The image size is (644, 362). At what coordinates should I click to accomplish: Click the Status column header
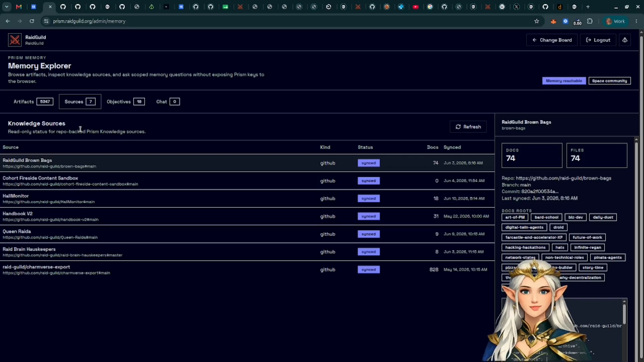point(365,147)
